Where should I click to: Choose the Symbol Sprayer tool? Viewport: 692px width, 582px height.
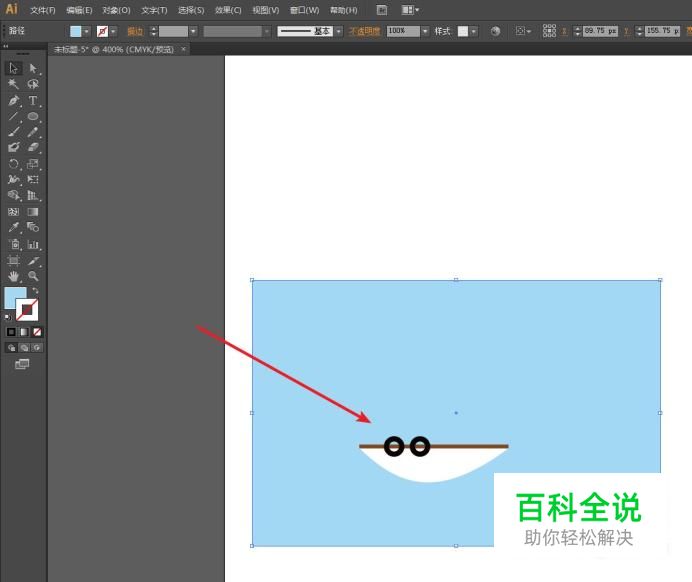tap(13, 244)
